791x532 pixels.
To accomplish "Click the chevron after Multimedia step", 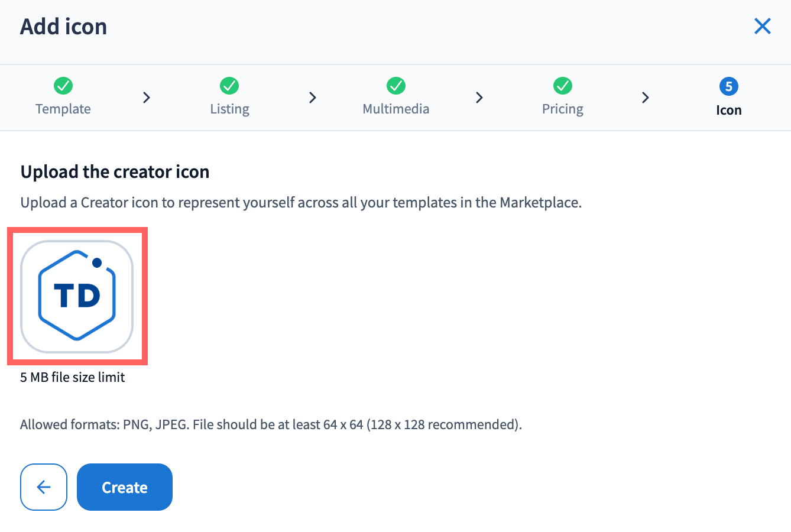I will 479,98.
